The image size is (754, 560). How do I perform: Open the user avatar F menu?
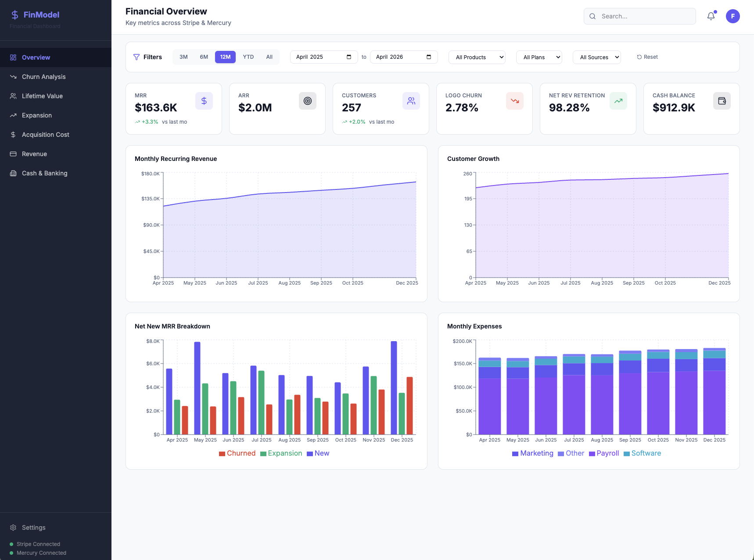pos(733,16)
